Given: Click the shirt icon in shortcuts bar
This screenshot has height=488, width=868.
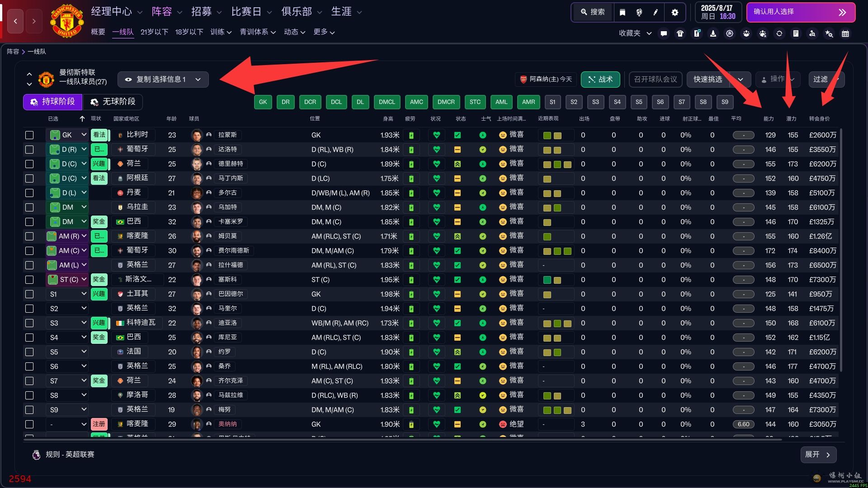Looking at the screenshot, I should [680, 33].
